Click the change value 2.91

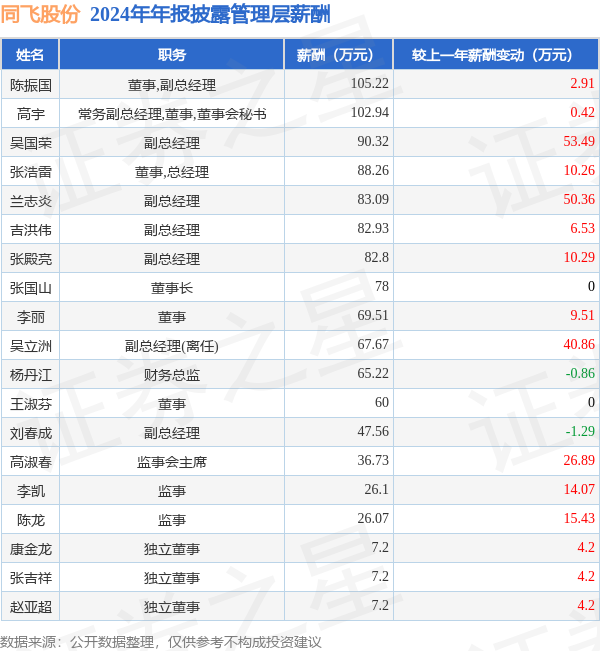582,83
